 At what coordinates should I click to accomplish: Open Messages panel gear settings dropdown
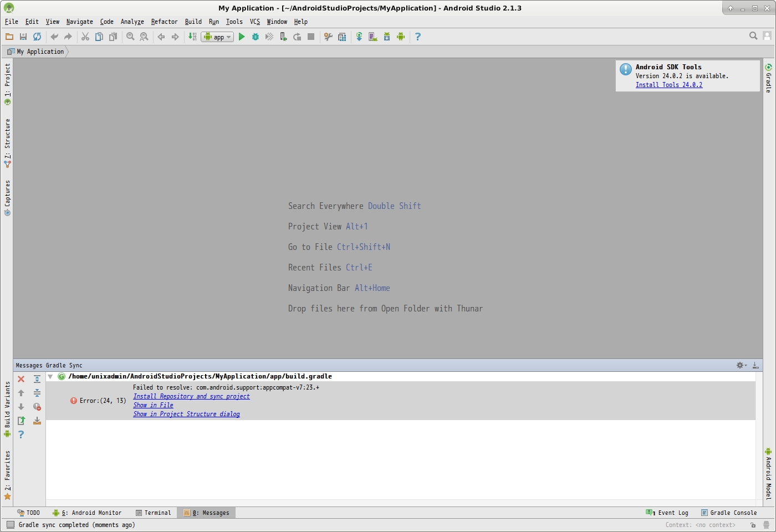[741, 365]
